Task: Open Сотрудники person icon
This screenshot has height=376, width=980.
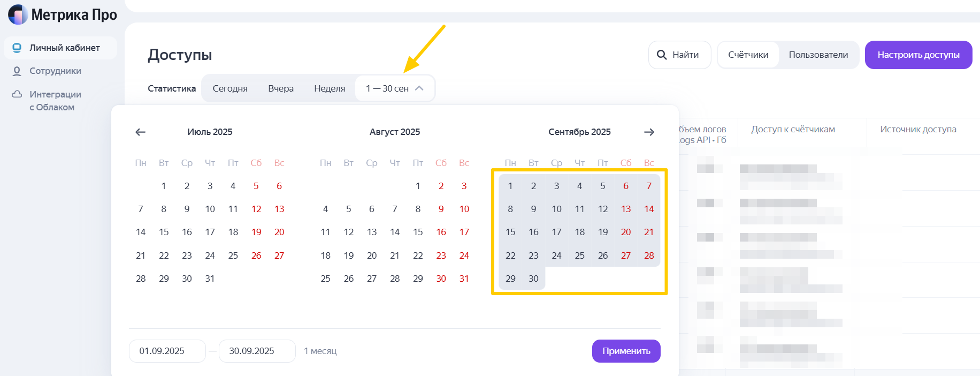Action: pos(17,71)
